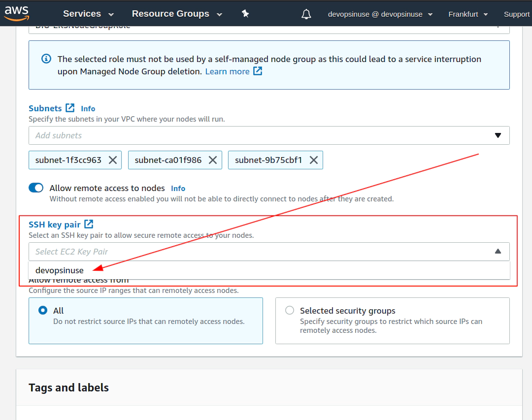
Task: Open the SSH key pair link
Action: (55, 225)
